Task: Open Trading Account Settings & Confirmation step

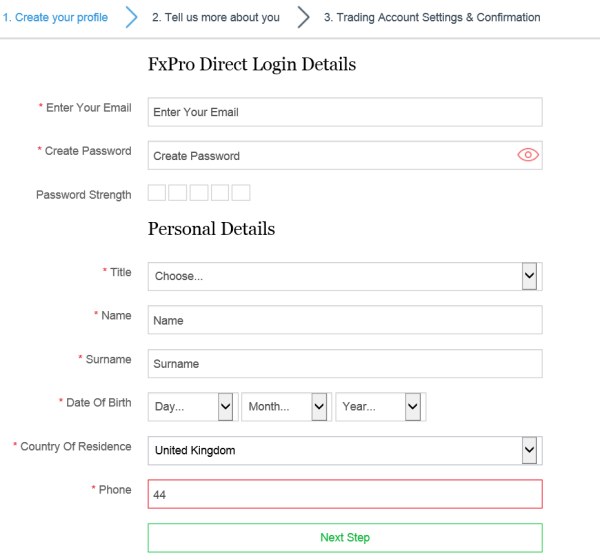Action: click(x=432, y=18)
